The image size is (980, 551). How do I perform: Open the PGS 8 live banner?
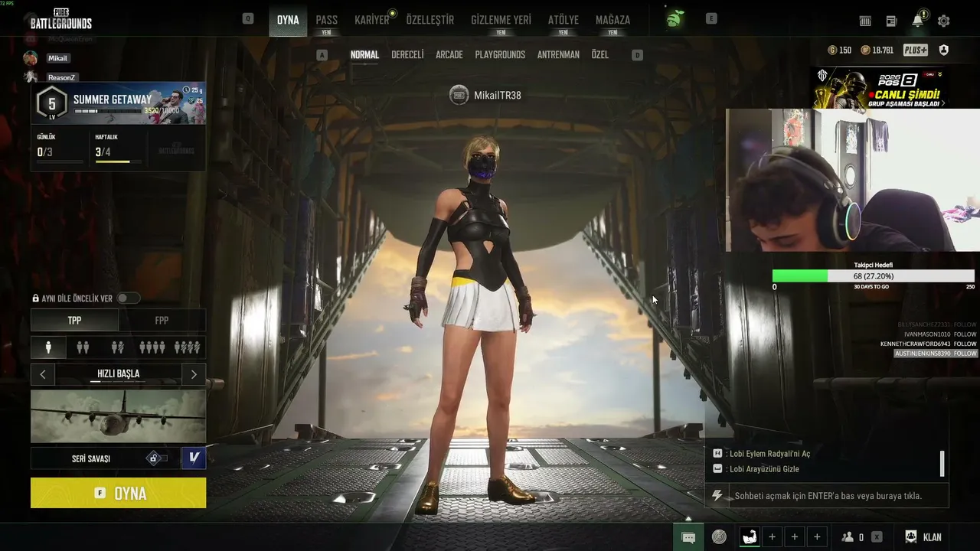click(880, 88)
